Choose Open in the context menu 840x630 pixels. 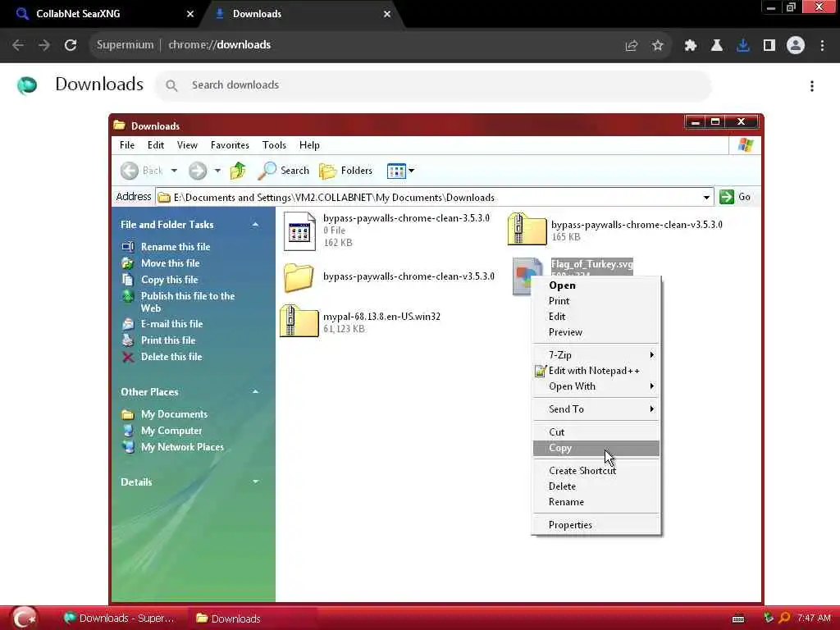596,285
